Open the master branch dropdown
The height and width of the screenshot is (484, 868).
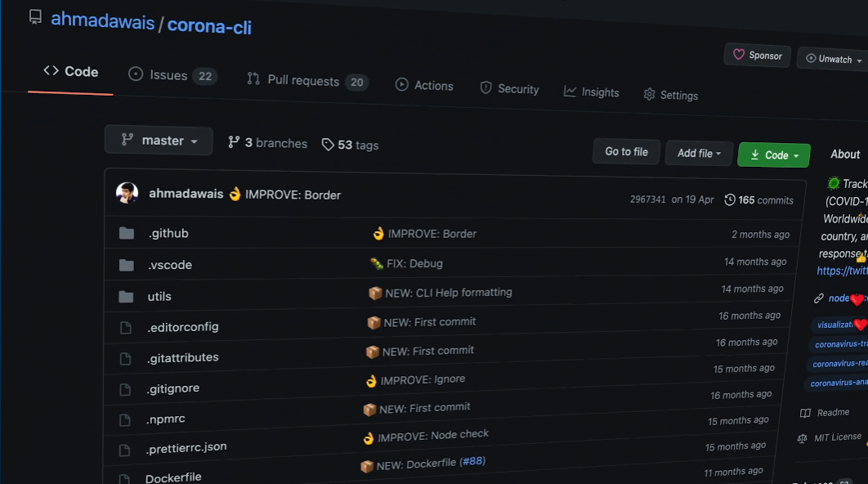pyautogui.click(x=159, y=140)
